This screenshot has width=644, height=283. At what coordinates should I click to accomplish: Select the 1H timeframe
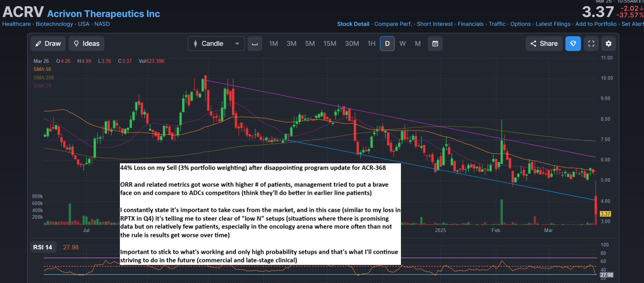coord(371,44)
